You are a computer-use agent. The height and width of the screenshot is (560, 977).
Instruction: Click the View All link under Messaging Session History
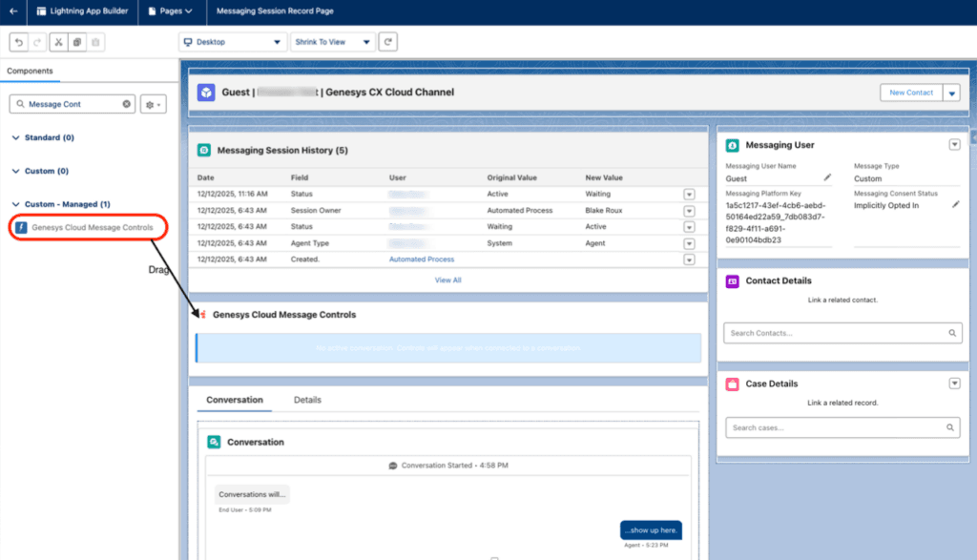447,280
